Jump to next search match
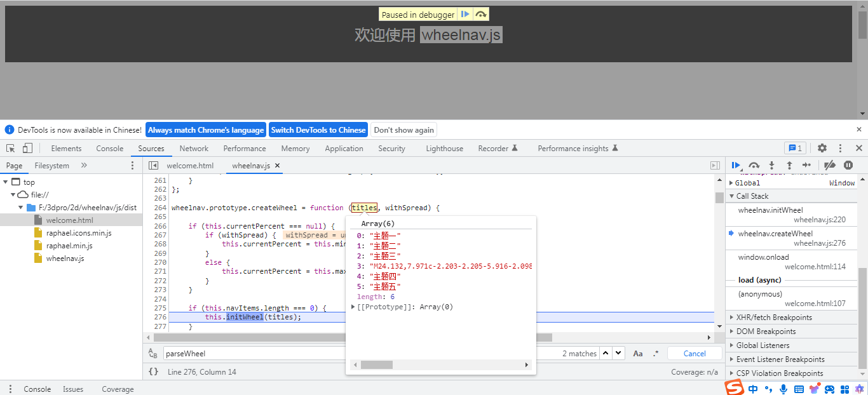 click(x=618, y=353)
